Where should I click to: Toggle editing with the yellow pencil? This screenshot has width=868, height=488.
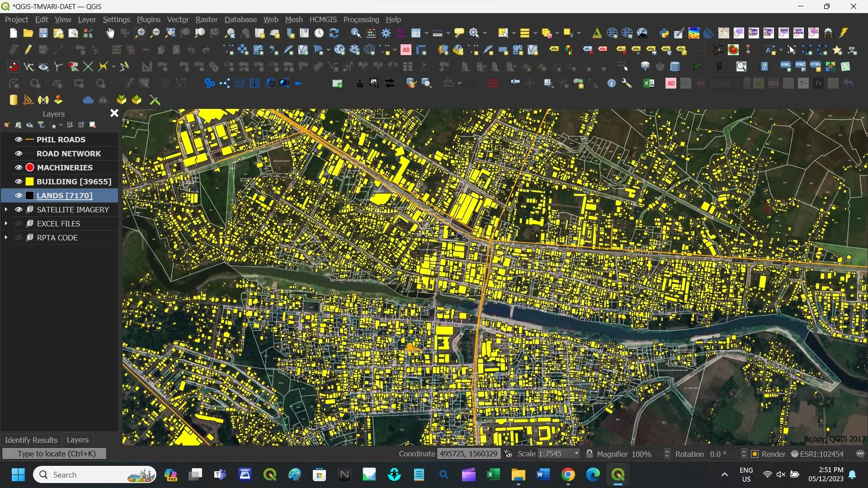click(x=28, y=50)
